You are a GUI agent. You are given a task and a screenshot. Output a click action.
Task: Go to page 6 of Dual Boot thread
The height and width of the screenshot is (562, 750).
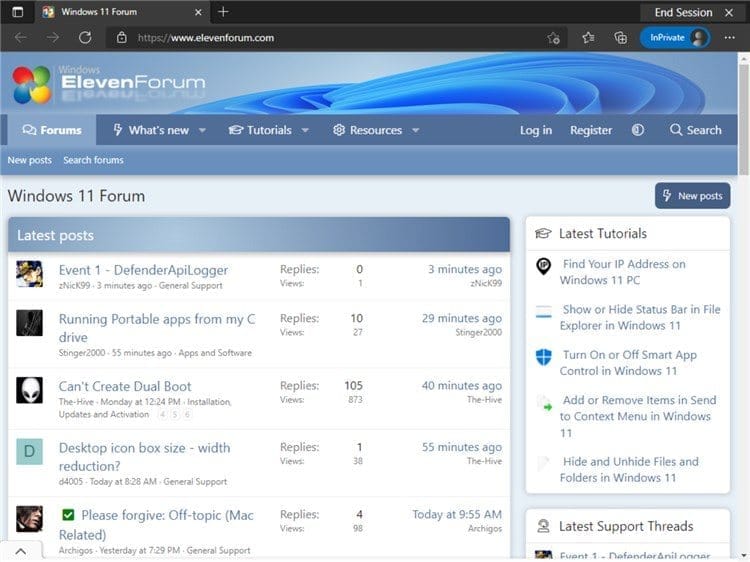point(188,415)
